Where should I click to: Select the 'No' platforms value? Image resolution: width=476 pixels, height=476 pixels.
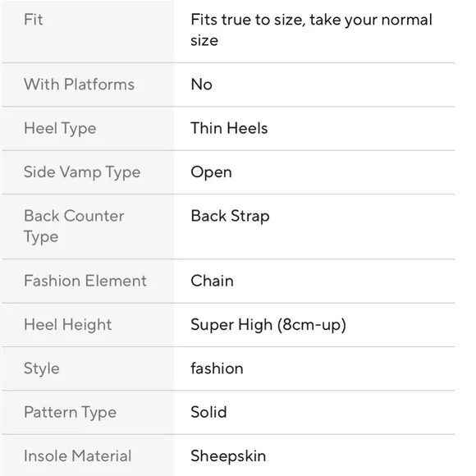tap(201, 85)
